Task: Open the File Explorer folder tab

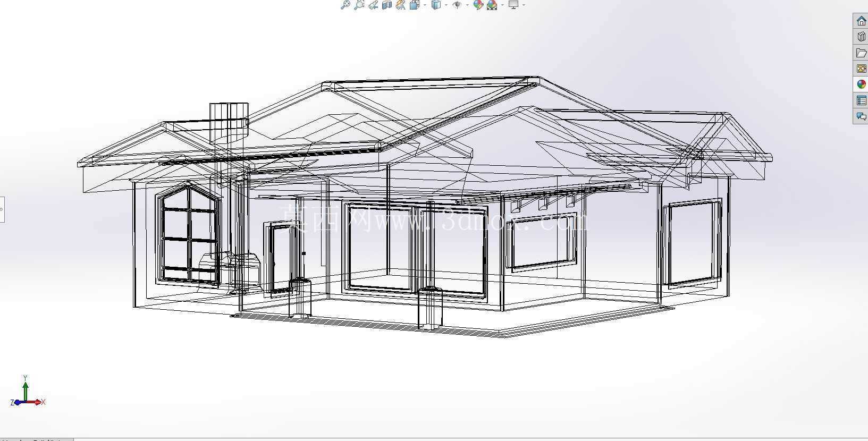Action: tap(861, 53)
